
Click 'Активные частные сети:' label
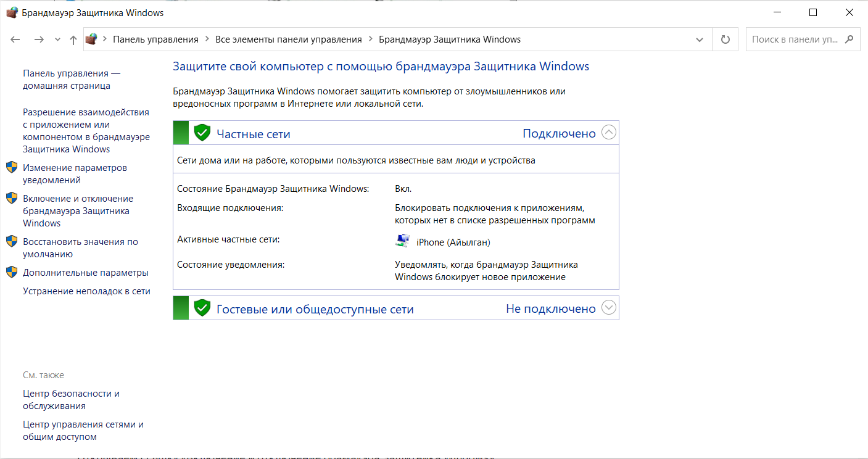[x=228, y=239]
